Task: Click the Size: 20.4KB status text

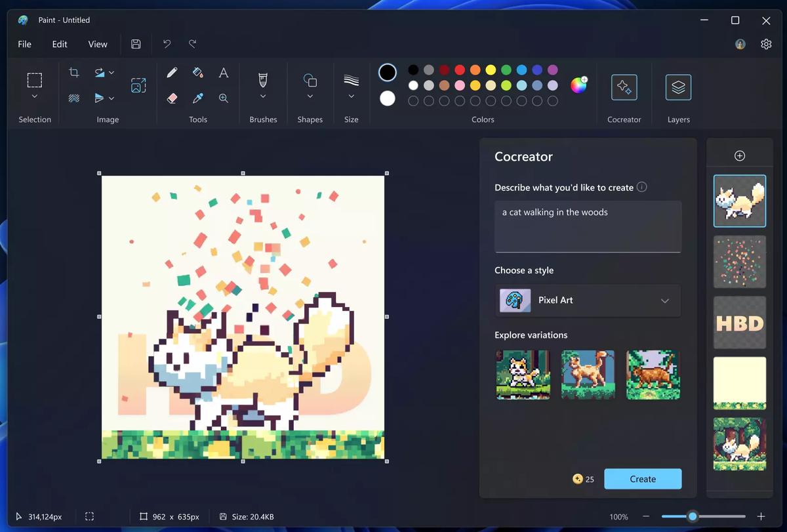Action: point(253,517)
